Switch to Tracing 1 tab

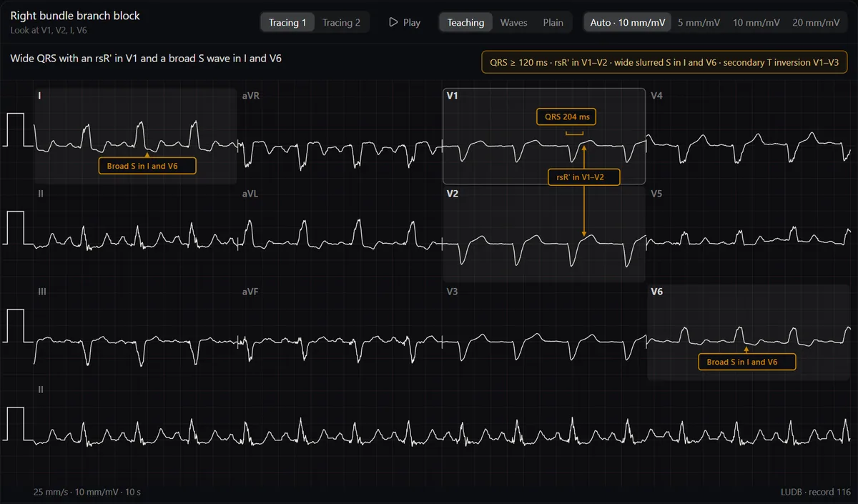287,22
